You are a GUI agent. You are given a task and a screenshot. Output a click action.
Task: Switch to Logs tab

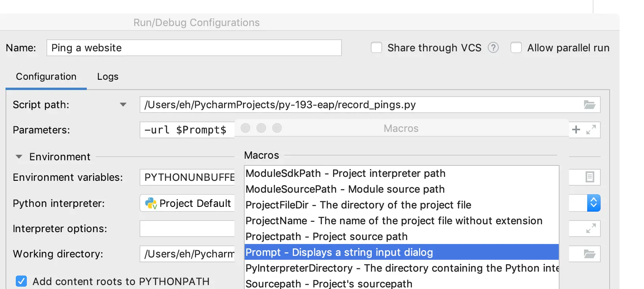tap(108, 77)
